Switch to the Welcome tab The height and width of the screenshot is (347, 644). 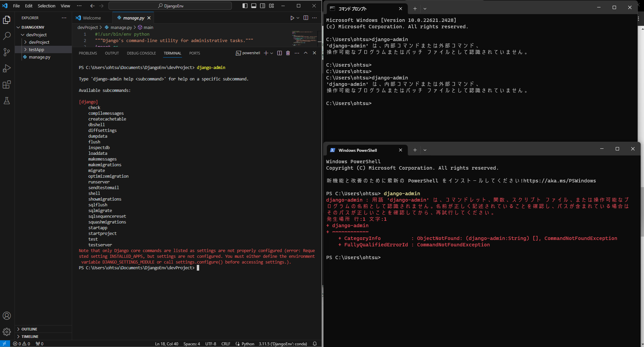click(91, 18)
